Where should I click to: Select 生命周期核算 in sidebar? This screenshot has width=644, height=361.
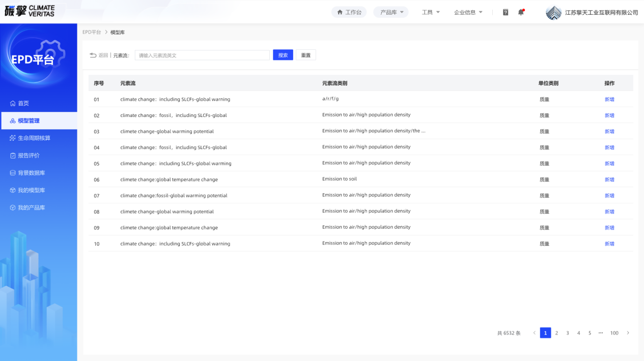pos(34,138)
